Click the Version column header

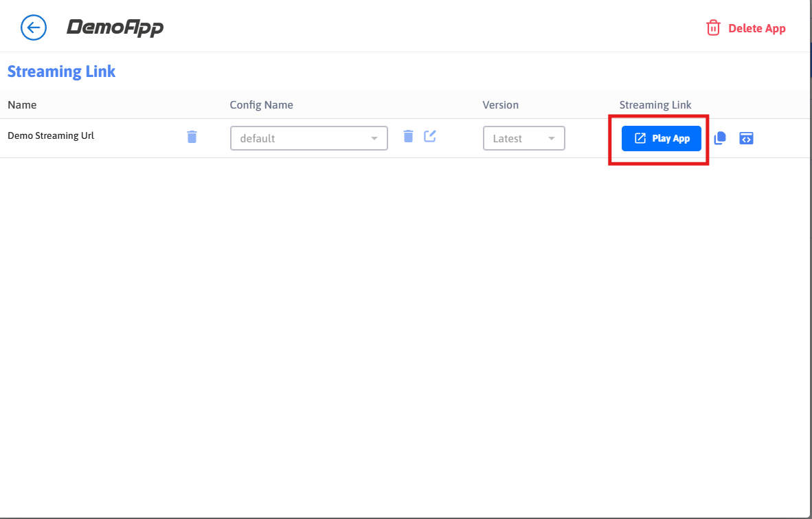[x=500, y=105]
